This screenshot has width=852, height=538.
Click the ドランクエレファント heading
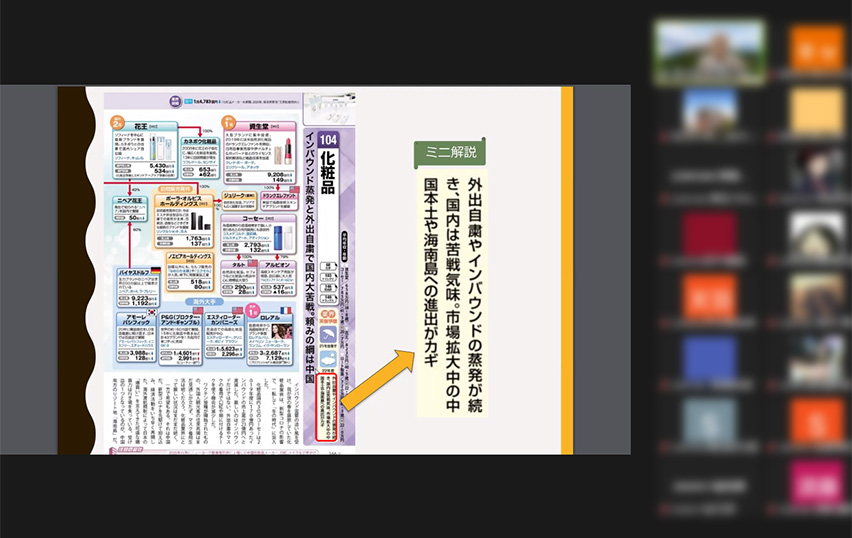[279, 195]
